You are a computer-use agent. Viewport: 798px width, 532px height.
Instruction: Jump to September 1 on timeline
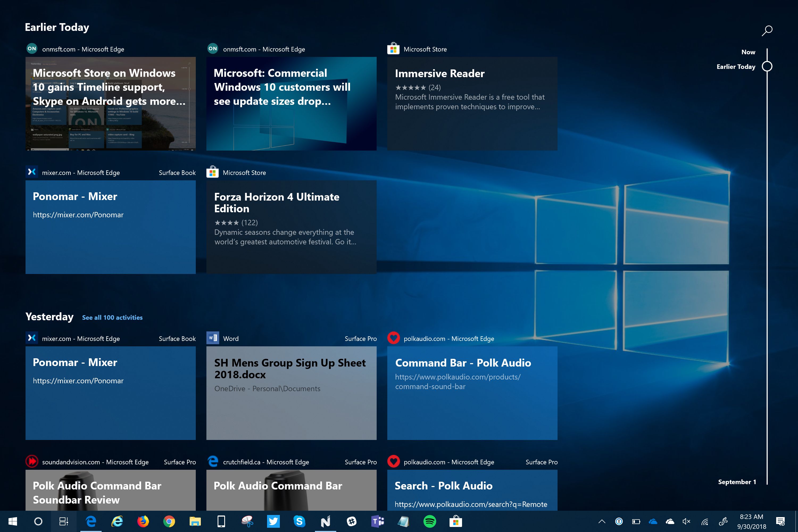(x=737, y=482)
